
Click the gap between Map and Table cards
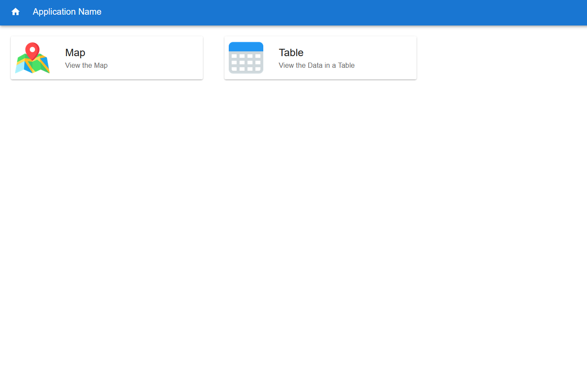[214, 58]
